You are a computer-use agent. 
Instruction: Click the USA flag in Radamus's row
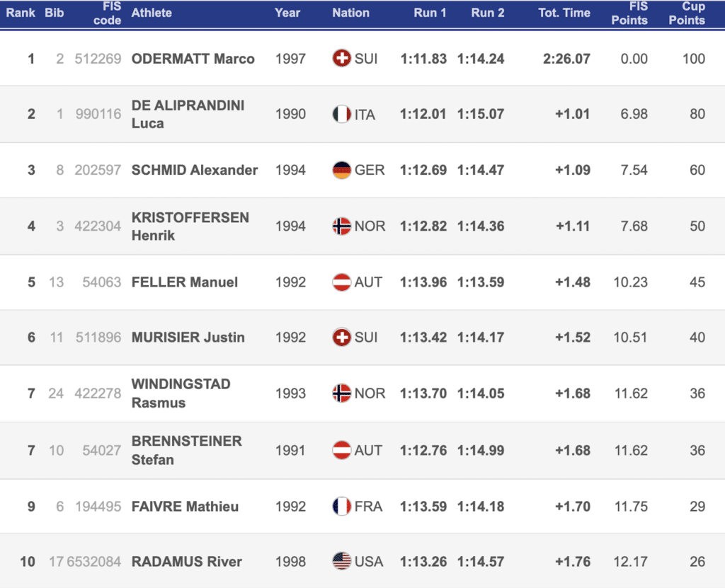pyautogui.click(x=342, y=561)
